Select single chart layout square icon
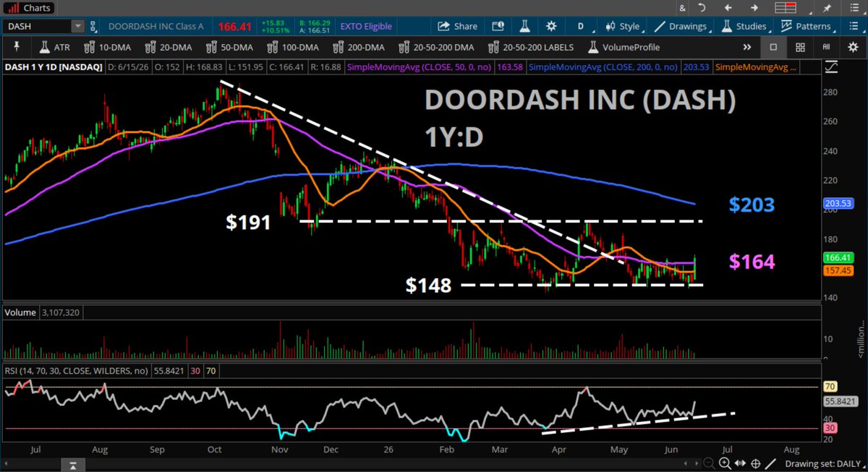Screen dimensions: 868x472 (773, 47)
